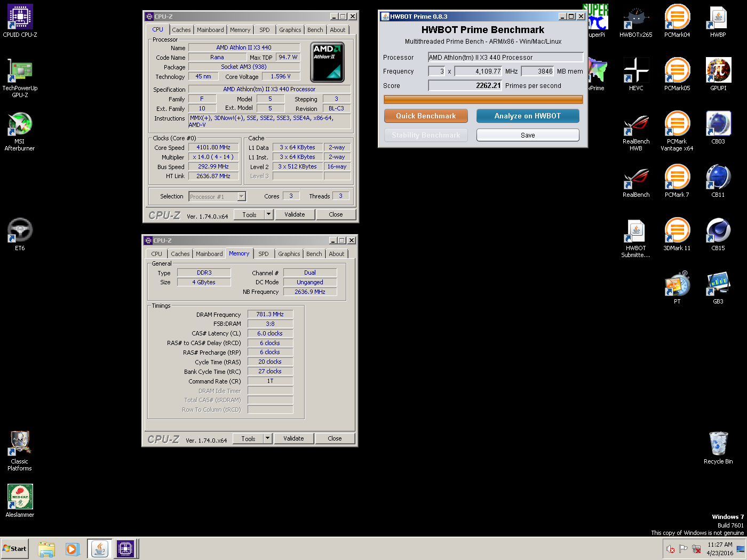Open Windows Explorer from taskbar
This screenshot has height=560, width=747.
click(46, 549)
